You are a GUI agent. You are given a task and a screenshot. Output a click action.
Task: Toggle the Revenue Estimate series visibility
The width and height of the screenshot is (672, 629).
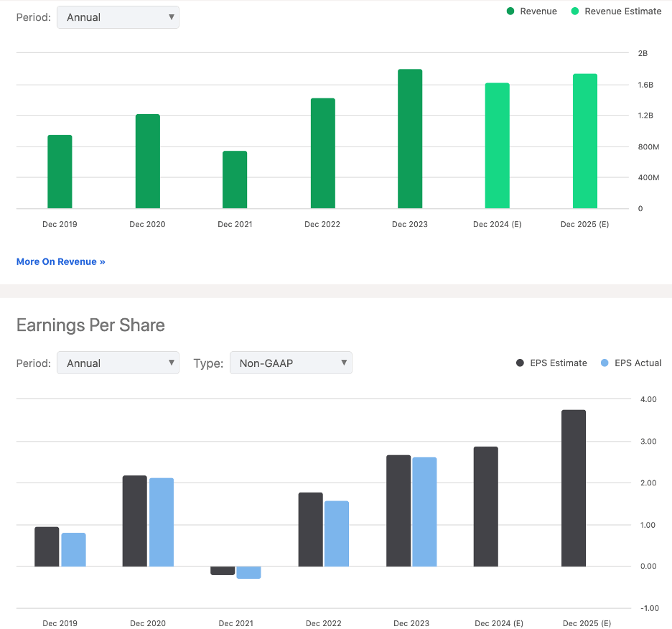click(615, 11)
